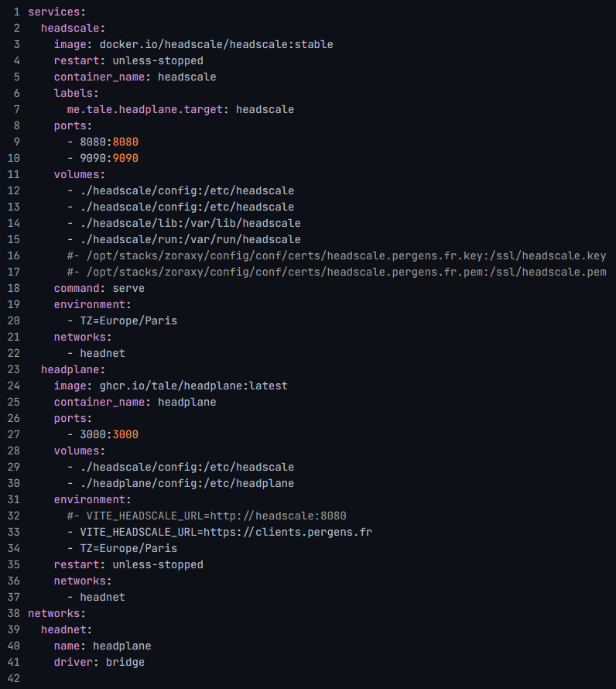Click the TZ=Europe/Paris entry on line 20

tap(128, 321)
